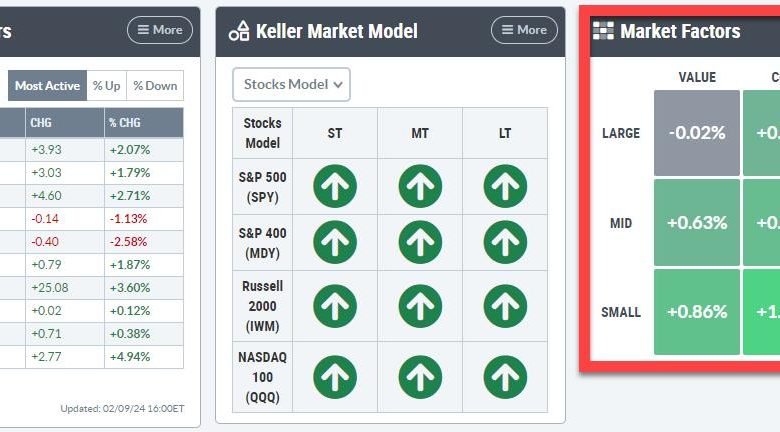
Task: Click S&P 500 short-term up arrow icon
Action: coord(335,186)
